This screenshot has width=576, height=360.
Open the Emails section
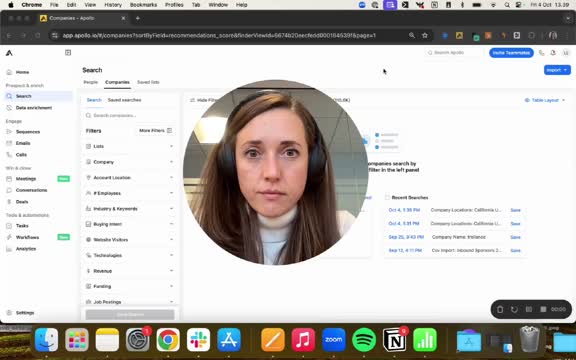tap(23, 143)
